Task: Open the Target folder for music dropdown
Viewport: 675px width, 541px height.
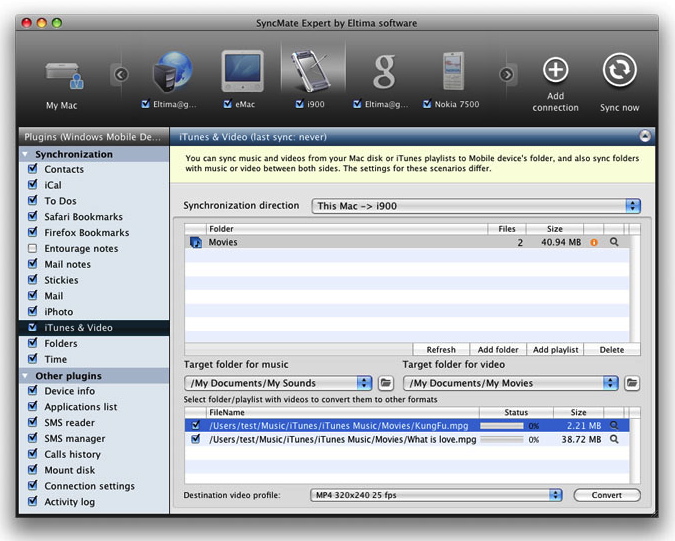Action: [x=278, y=383]
